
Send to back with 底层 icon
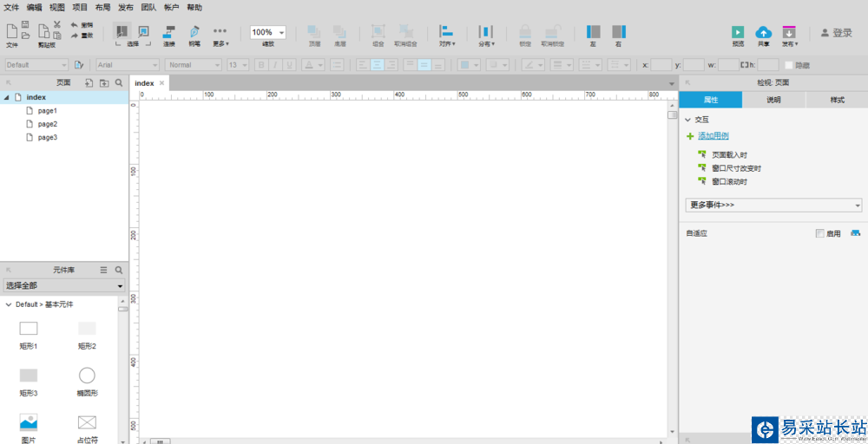coord(339,31)
